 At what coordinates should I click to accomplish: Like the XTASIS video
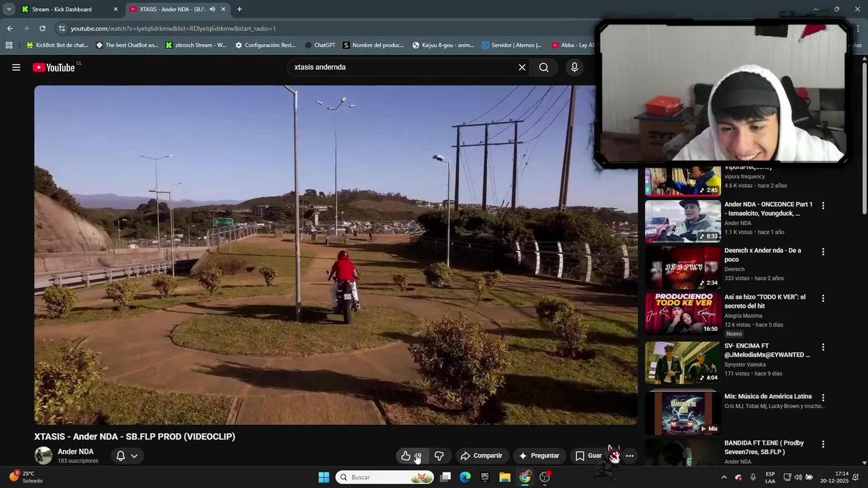[411, 456]
